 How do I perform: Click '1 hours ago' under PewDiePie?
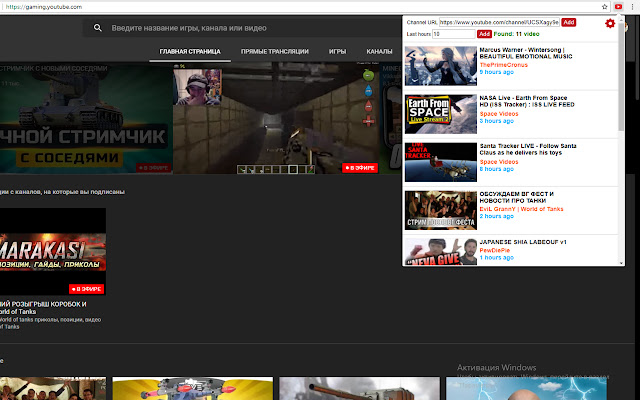(x=496, y=258)
